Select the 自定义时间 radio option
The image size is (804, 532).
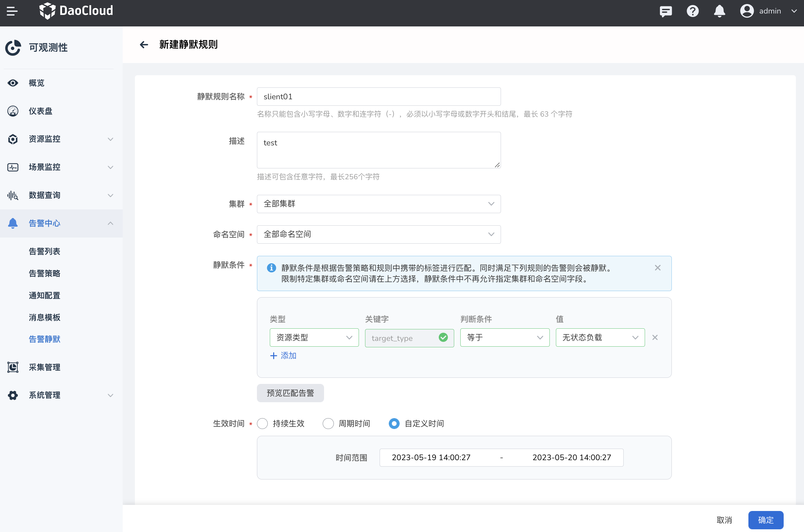(394, 424)
